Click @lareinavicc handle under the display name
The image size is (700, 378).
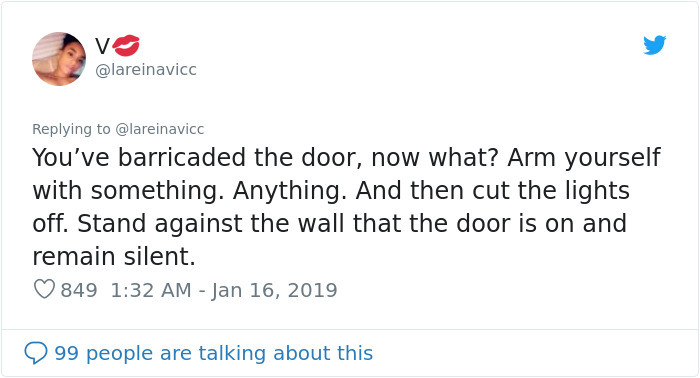point(146,70)
